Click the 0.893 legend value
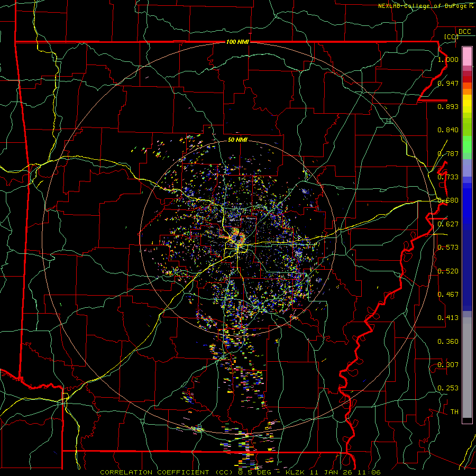This screenshot has width=476, height=476. pyautogui.click(x=448, y=106)
